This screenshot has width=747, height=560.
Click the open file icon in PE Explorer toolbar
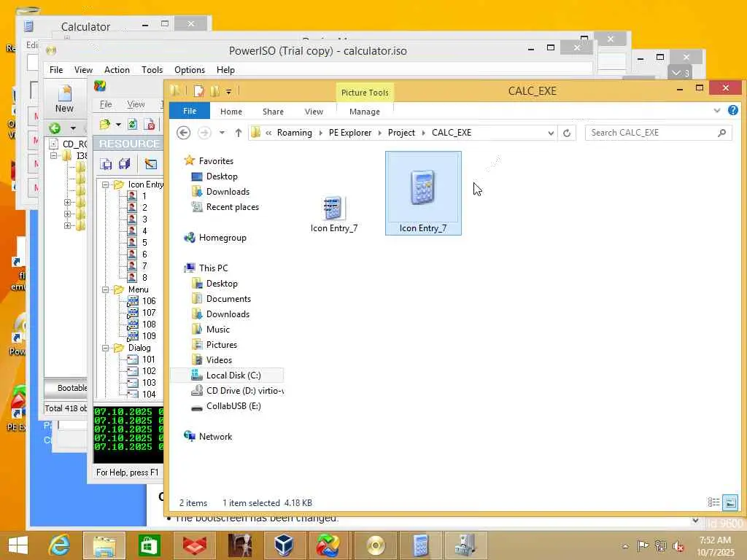(x=105, y=125)
